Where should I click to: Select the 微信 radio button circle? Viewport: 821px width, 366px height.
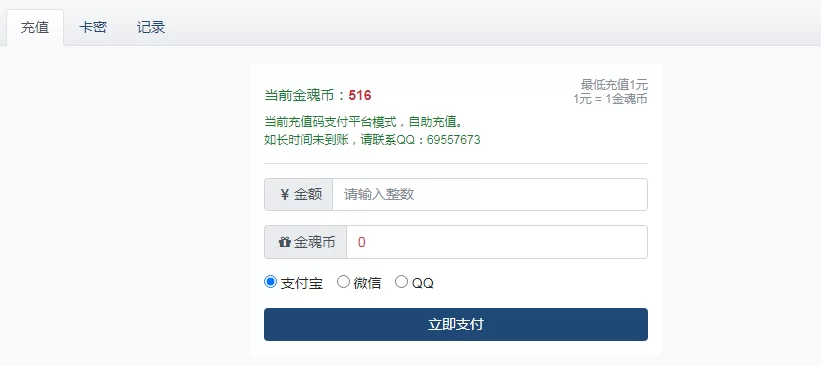pyautogui.click(x=343, y=282)
